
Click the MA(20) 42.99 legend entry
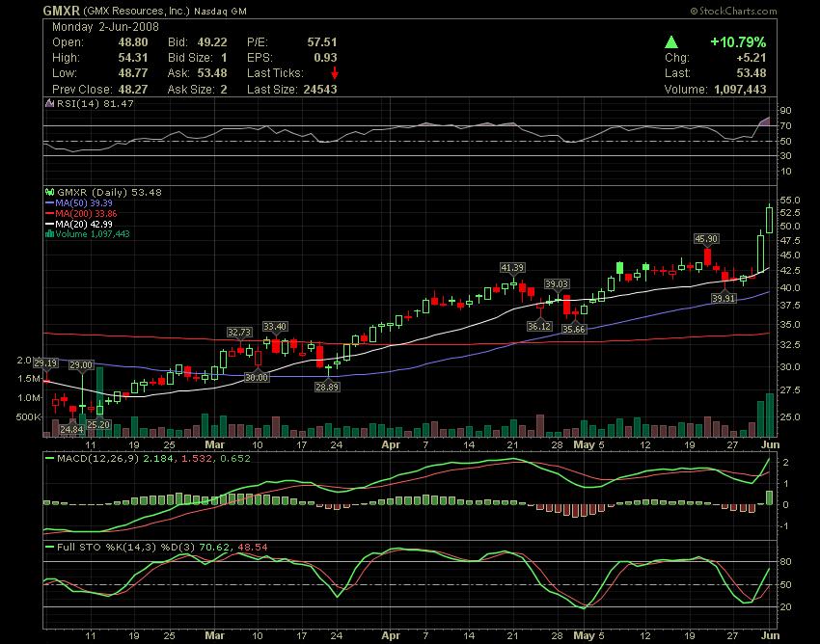click(84, 225)
